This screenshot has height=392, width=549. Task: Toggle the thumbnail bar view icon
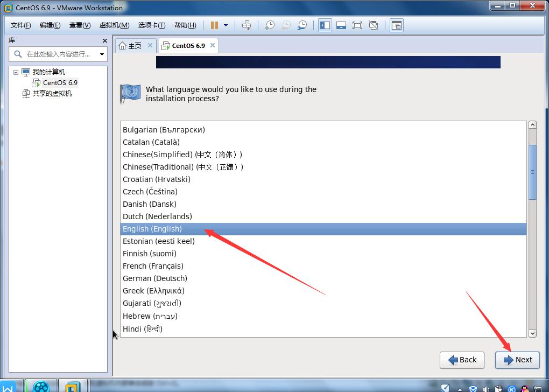pyautogui.click(x=341, y=25)
